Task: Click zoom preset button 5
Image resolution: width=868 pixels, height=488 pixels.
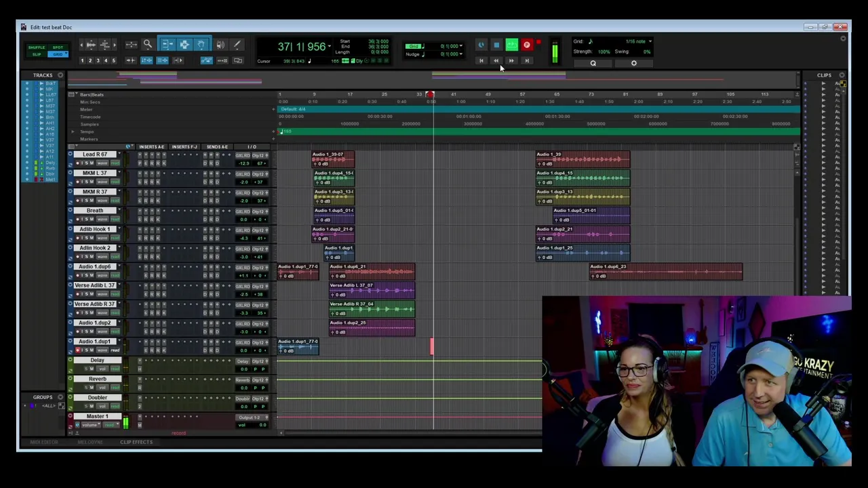Action: click(113, 60)
